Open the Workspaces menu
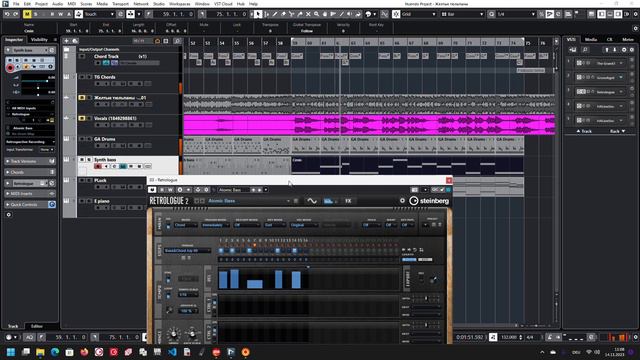This screenshot has width=640, height=360. [x=180, y=4]
